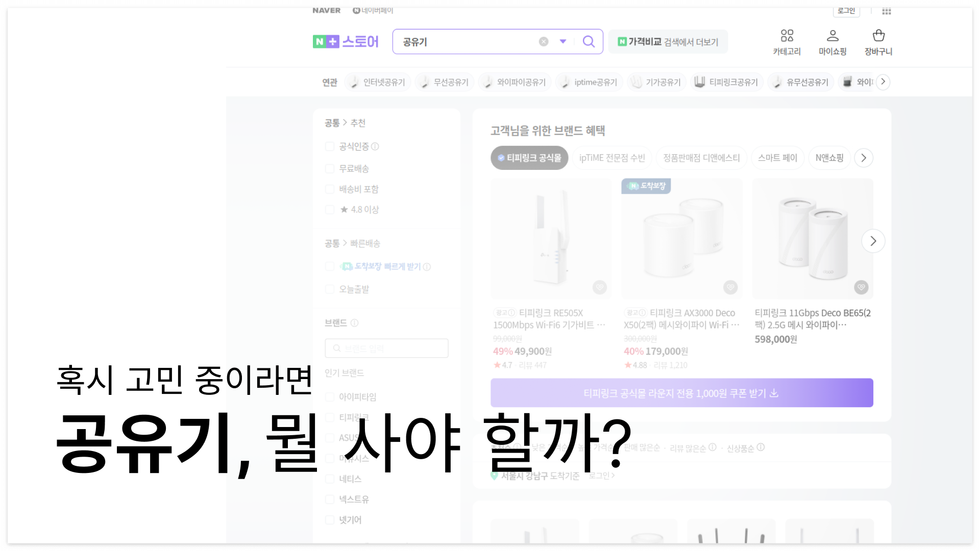Click the location pin icon near 서울시 강남구

(x=494, y=475)
